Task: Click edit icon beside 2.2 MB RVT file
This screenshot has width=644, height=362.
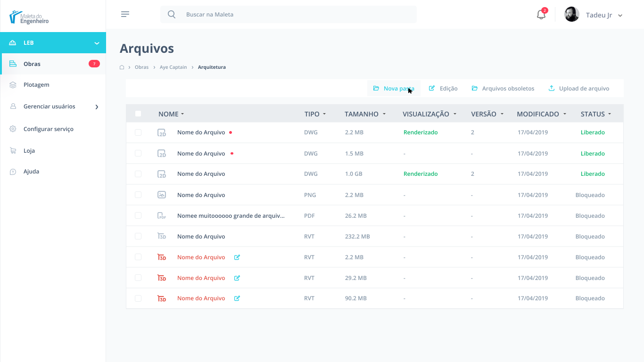Action: tap(237, 257)
